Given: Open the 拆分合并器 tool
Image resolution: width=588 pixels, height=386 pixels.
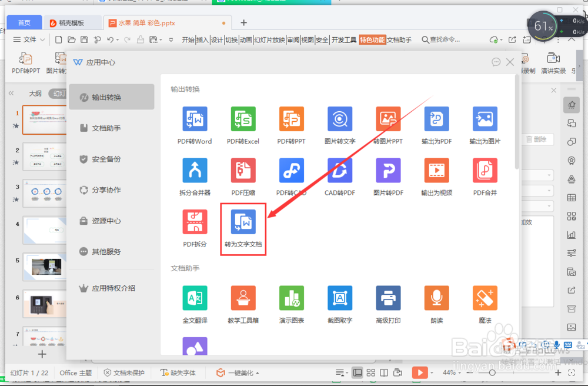Looking at the screenshot, I should point(195,177).
